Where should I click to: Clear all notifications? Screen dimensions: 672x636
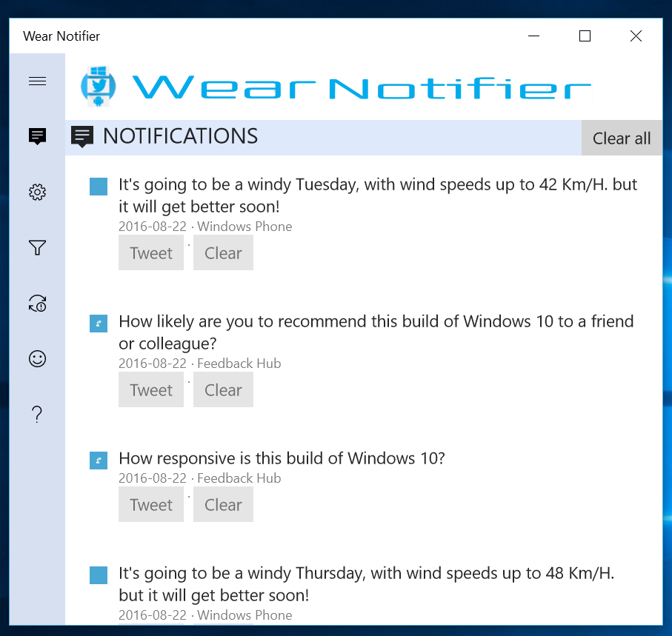pos(622,138)
